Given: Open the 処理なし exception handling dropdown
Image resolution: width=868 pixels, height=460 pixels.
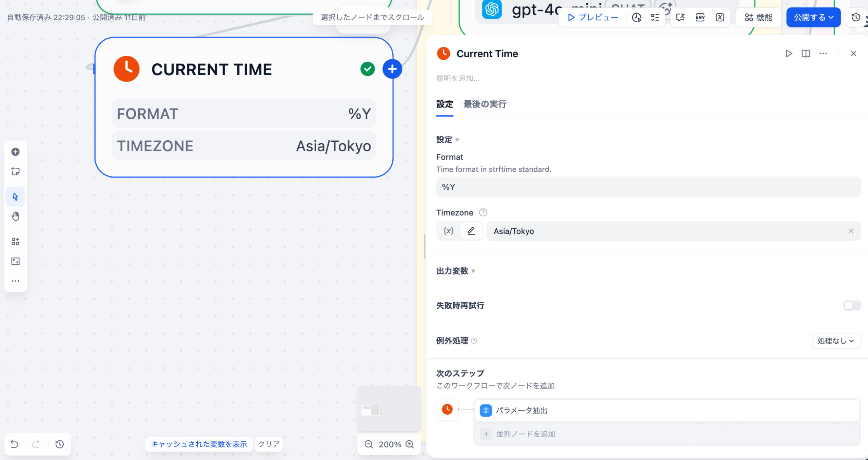Looking at the screenshot, I should [836, 341].
